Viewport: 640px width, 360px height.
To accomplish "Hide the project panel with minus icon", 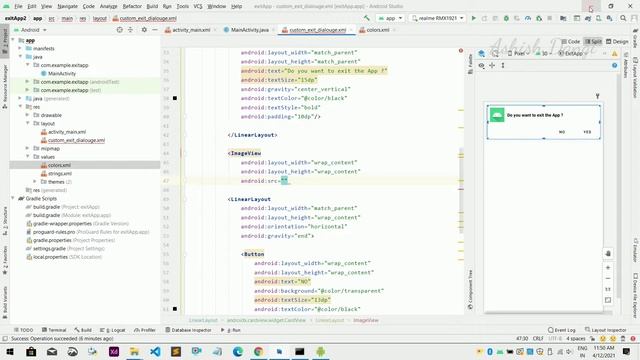I will pos(155,30).
